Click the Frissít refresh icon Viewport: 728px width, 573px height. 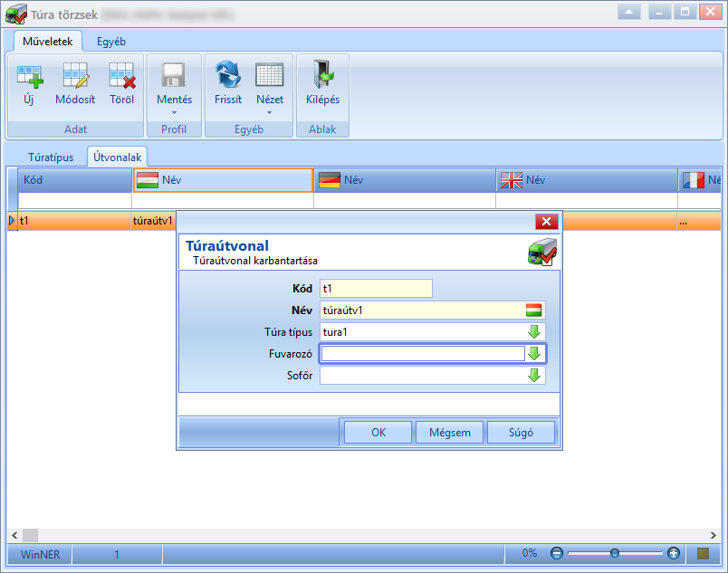coord(228,74)
